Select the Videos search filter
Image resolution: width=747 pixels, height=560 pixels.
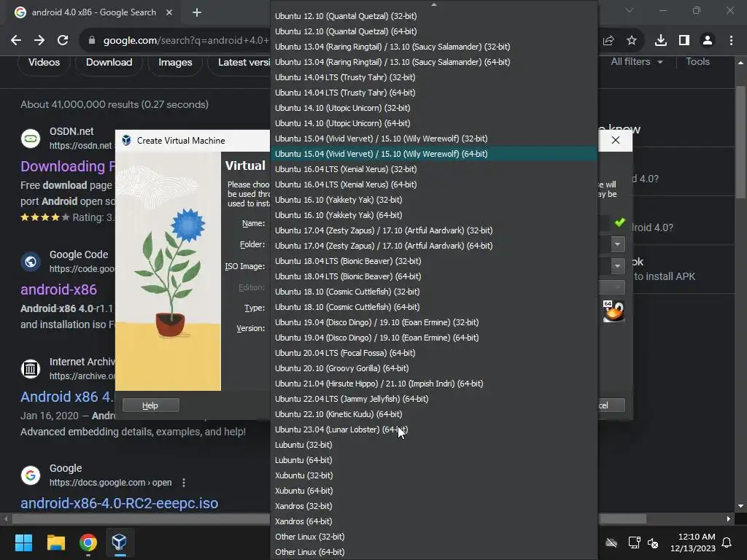click(x=44, y=63)
